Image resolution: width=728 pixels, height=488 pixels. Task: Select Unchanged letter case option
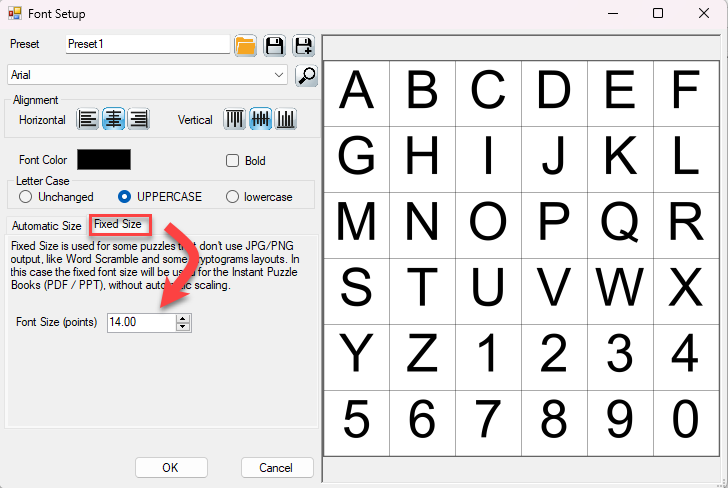tap(26, 197)
